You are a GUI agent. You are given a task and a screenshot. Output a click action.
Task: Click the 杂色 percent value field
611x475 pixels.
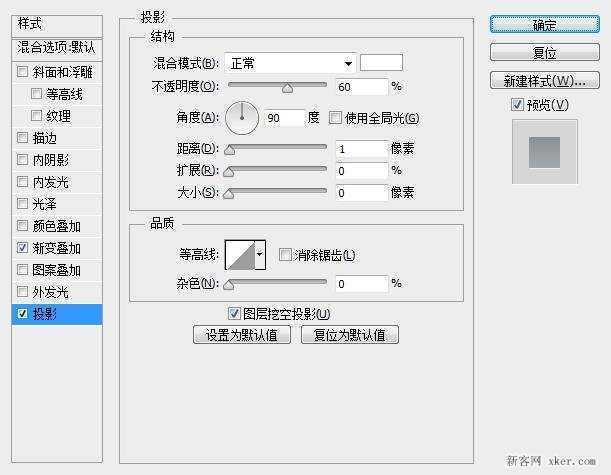362,284
